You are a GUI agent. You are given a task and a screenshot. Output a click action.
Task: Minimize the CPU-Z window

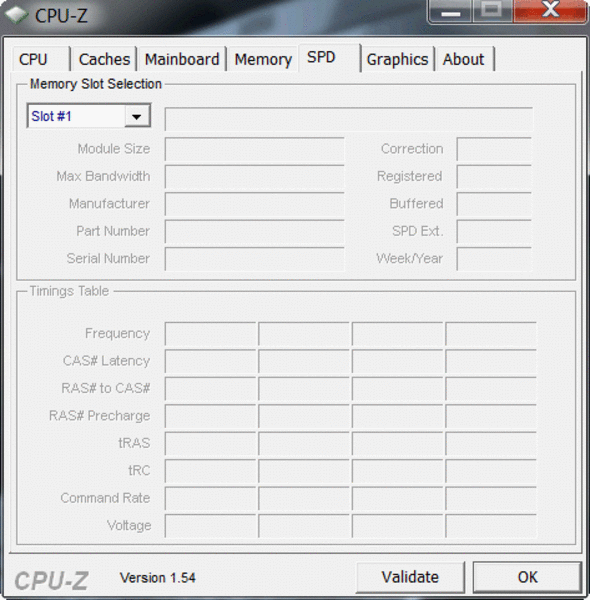[450, 11]
